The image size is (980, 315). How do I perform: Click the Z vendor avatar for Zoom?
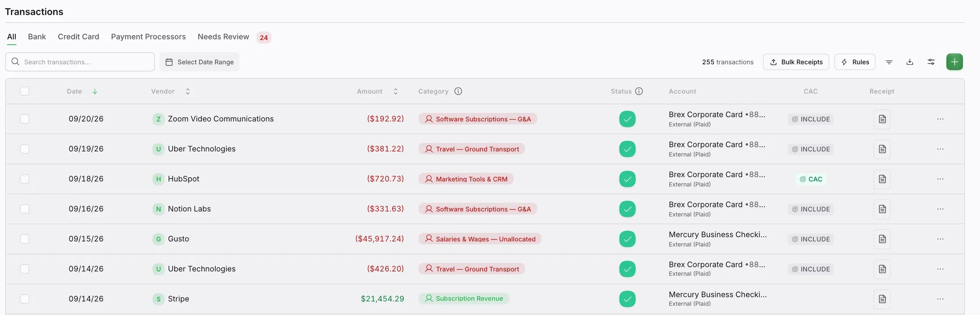(158, 119)
